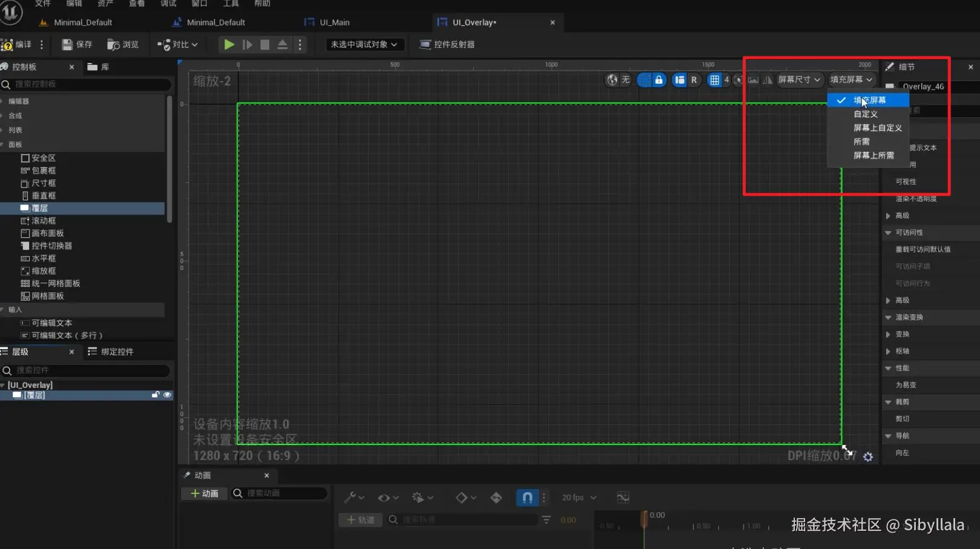Viewport: 980px width, 549px height.
Task: Toggle the lock of 覆层 in the hierarchy
Action: point(155,395)
